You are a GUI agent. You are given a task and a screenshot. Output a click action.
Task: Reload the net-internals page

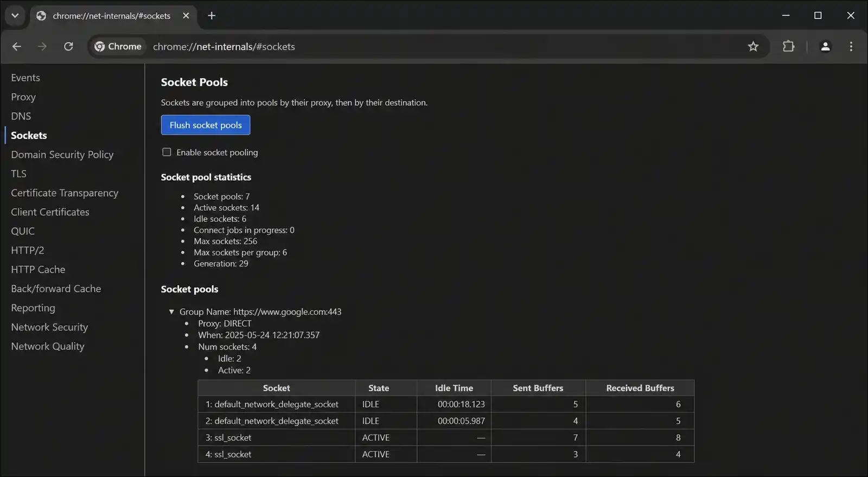click(68, 47)
